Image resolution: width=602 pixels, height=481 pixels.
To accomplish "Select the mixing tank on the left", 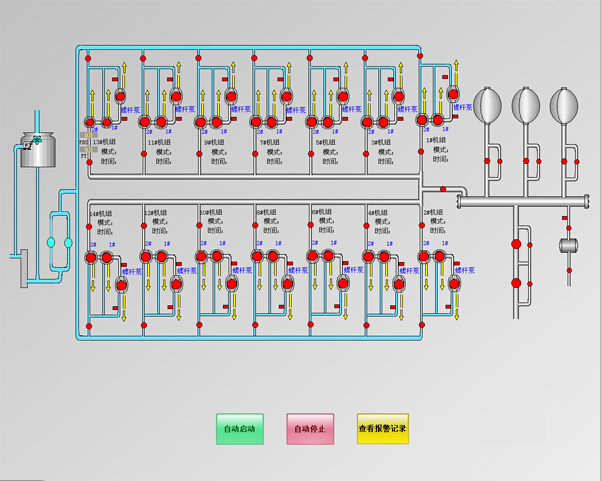I will (x=38, y=151).
